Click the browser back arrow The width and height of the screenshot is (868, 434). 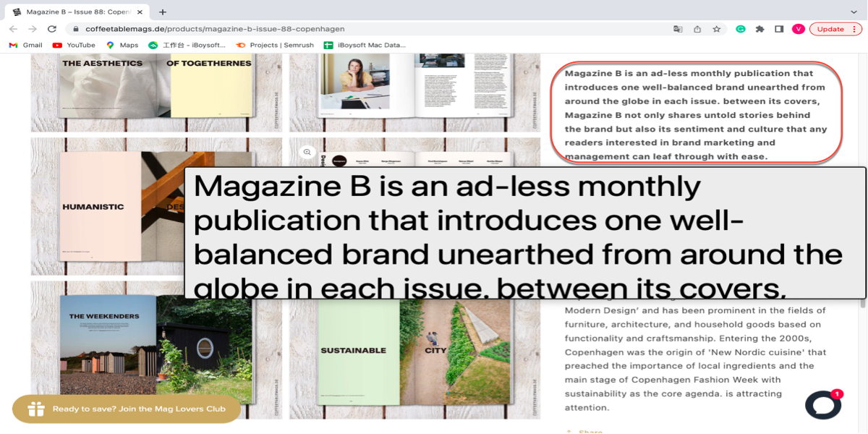(x=13, y=29)
